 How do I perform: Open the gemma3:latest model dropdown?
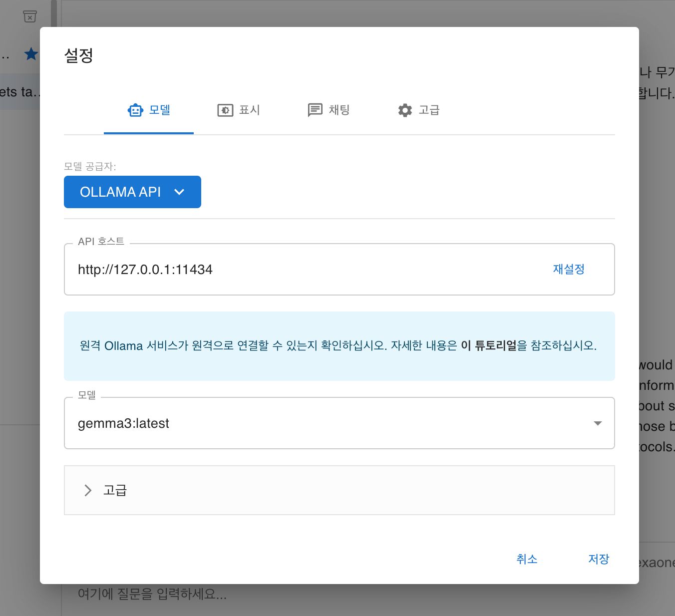339,423
